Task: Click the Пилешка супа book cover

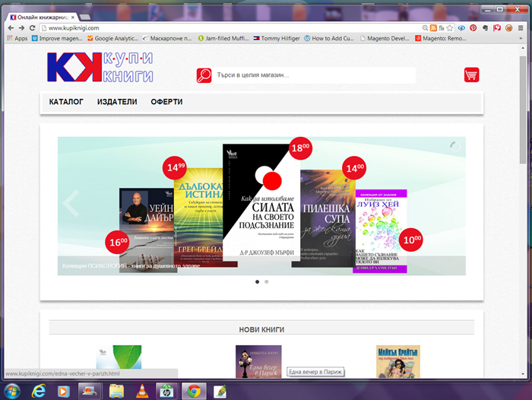Action: pyautogui.click(x=326, y=219)
